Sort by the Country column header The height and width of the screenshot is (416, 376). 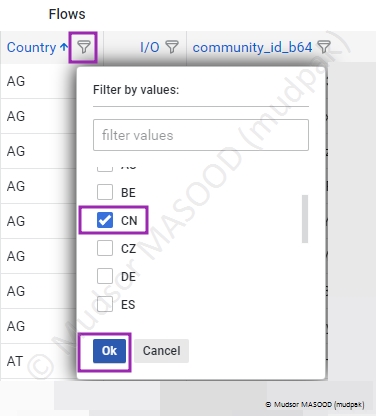[31, 47]
